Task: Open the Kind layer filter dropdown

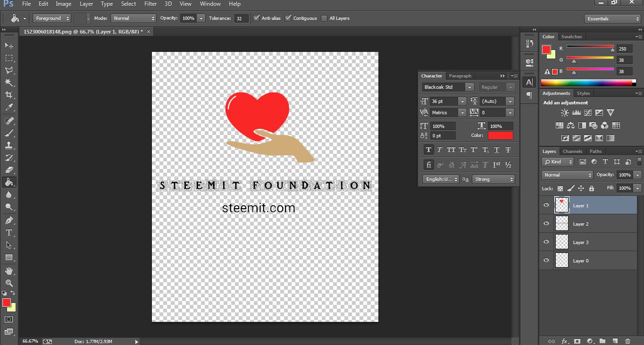Action: pyautogui.click(x=558, y=162)
